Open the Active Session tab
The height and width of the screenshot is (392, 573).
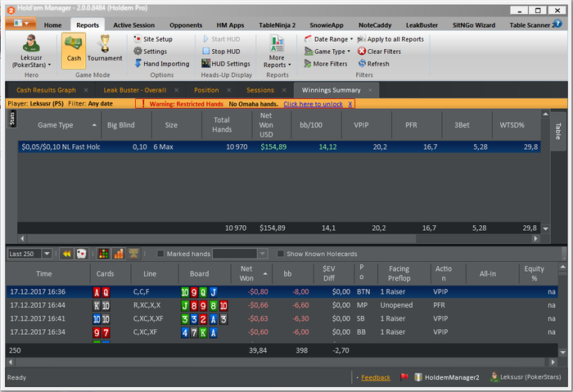click(x=133, y=25)
